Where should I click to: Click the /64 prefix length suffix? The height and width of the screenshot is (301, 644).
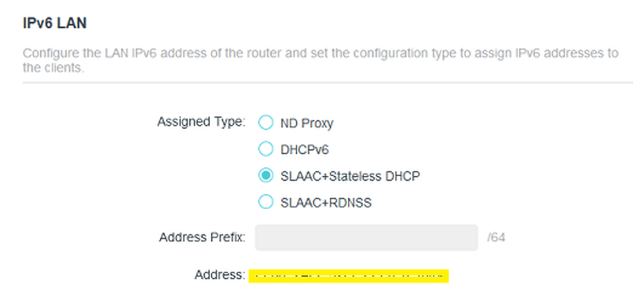496,238
